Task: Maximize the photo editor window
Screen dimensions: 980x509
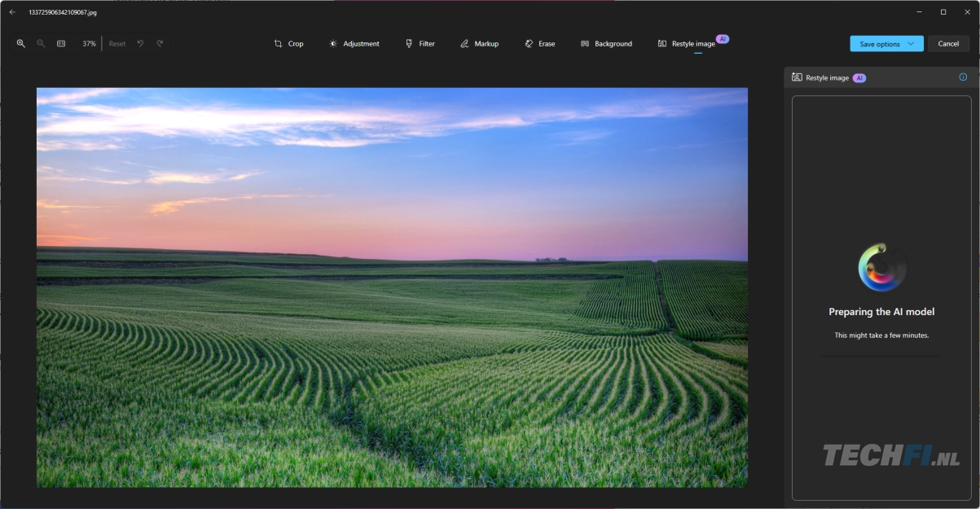Action: click(x=943, y=12)
